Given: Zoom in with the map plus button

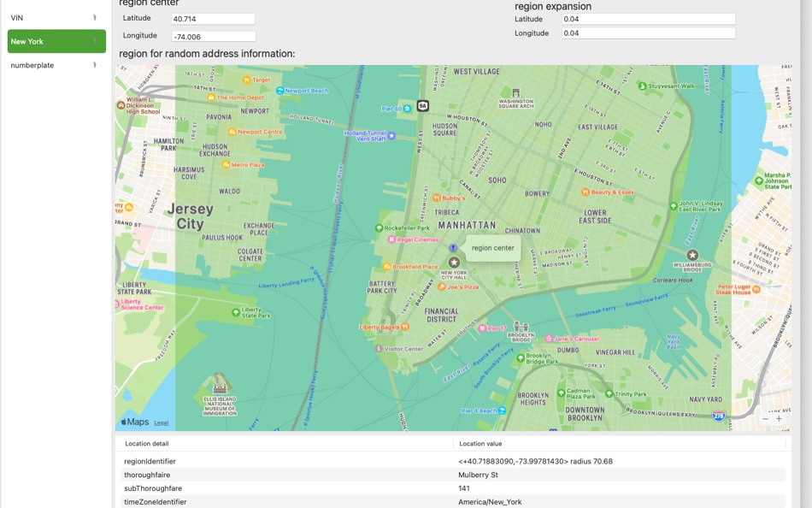Looking at the screenshot, I should pyautogui.click(x=779, y=419).
